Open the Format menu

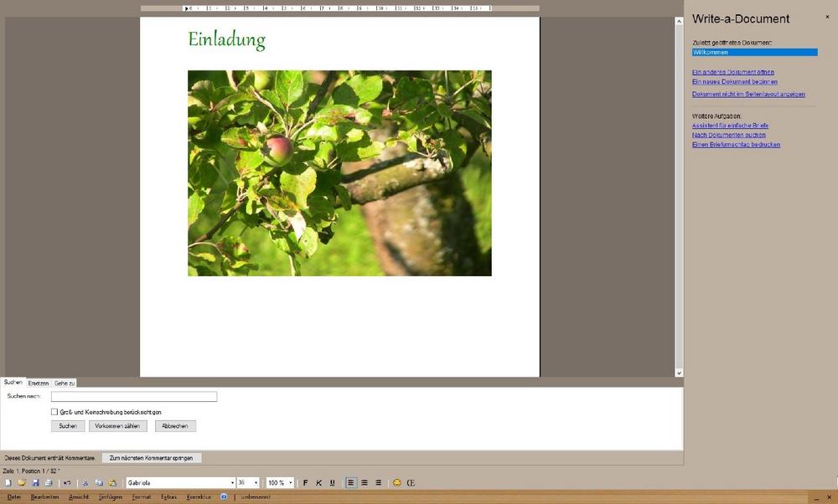[x=142, y=496]
